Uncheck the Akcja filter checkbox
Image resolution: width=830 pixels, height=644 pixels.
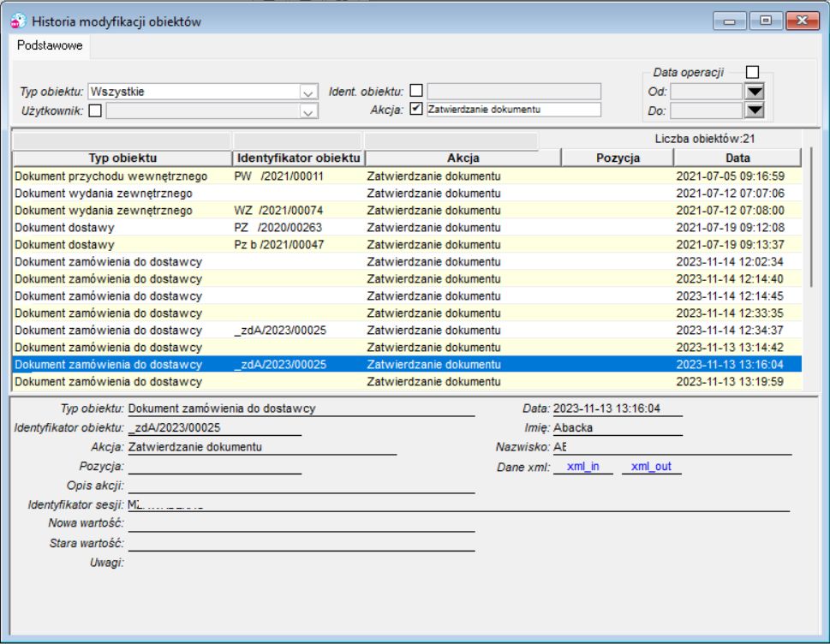click(x=416, y=109)
